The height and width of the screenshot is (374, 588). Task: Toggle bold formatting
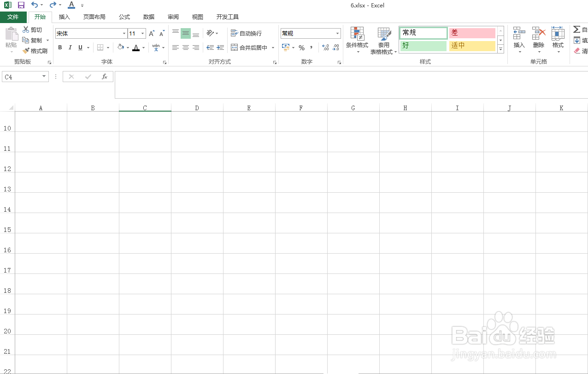(x=60, y=47)
